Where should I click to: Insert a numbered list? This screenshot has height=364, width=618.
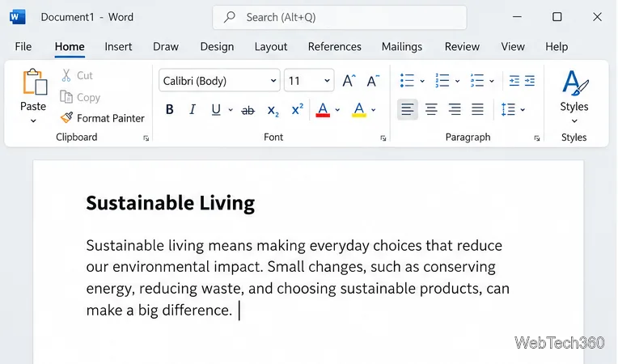(442, 81)
